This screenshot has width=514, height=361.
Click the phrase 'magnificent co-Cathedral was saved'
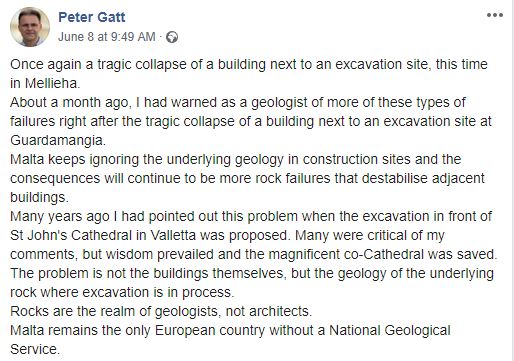coord(383,254)
